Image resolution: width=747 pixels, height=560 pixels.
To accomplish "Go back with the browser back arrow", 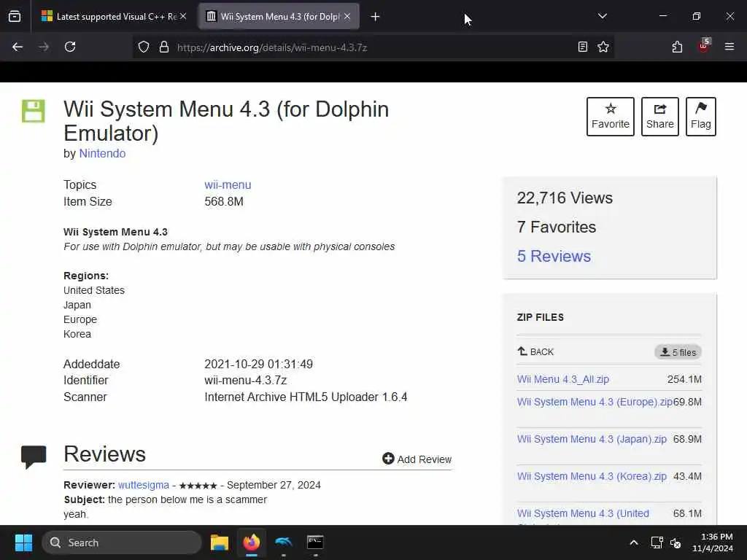I will point(18,47).
